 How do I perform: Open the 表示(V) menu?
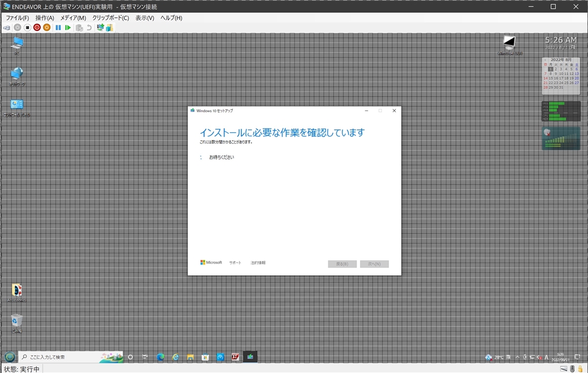click(145, 18)
